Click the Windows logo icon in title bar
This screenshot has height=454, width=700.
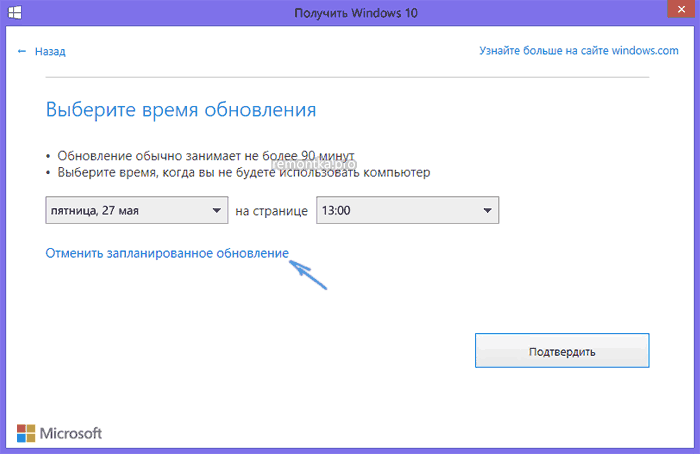[x=15, y=12]
